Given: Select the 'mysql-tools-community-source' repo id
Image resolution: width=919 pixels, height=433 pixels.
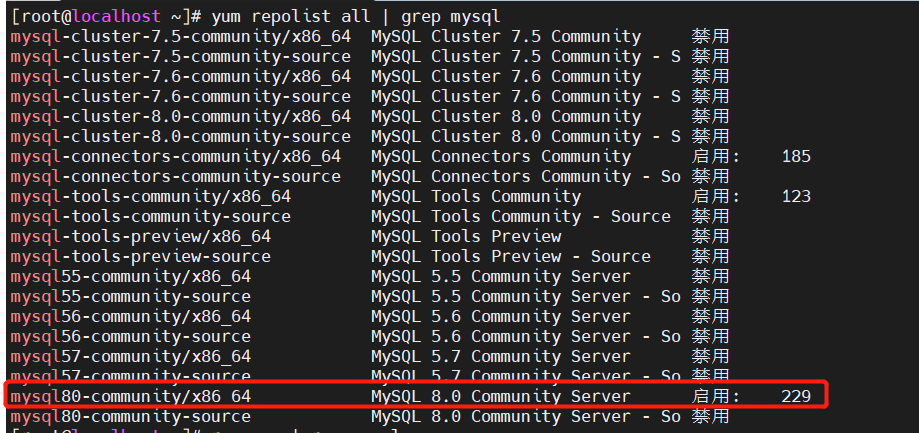Looking at the screenshot, I should (x=151, y=217).
